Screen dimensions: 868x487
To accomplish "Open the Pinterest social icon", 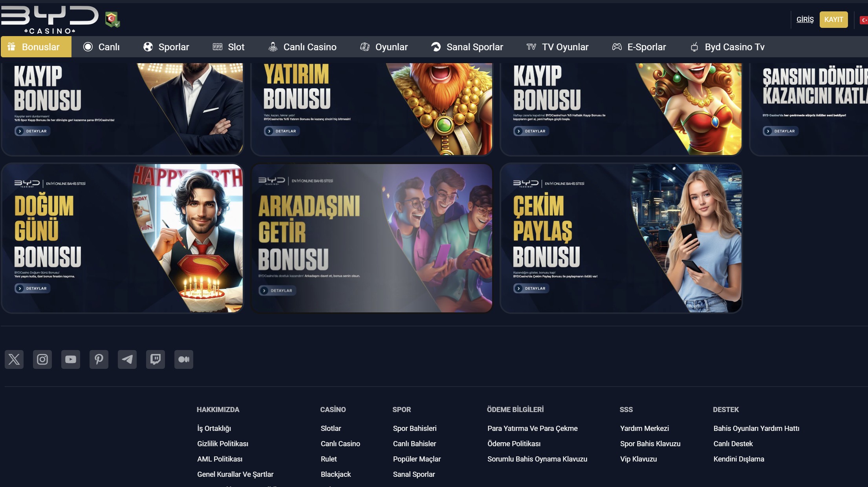I will 99,359.
